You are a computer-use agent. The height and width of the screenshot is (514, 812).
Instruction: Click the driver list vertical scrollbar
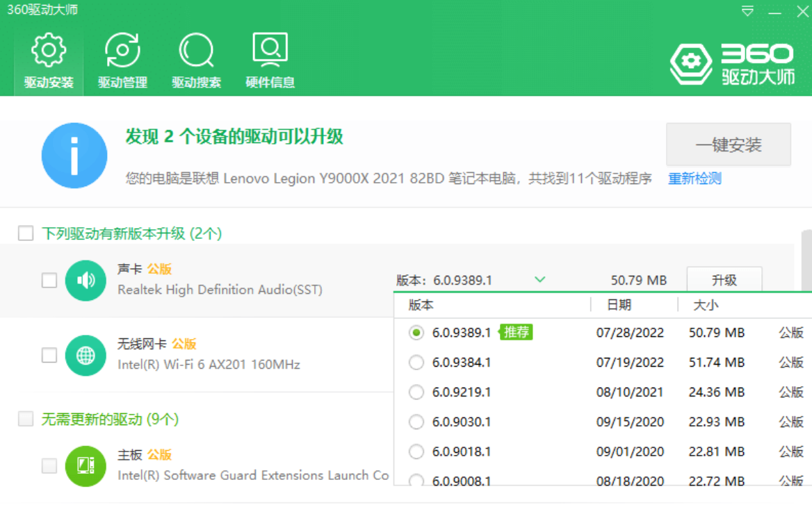click(806, 260)
